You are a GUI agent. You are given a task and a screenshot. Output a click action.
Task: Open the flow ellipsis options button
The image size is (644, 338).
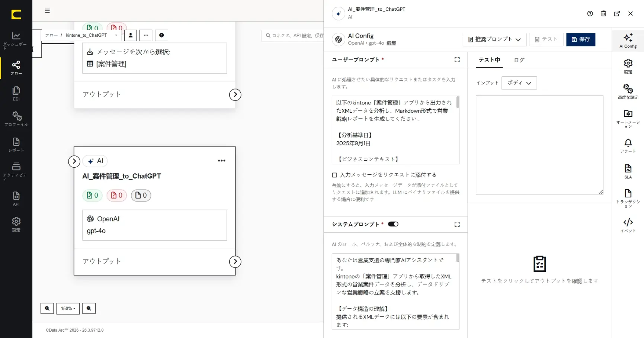click(x=146, y=35)
